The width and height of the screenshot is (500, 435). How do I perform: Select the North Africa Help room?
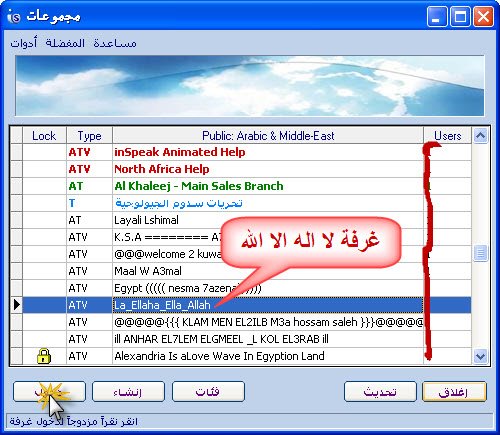(268, 169)
